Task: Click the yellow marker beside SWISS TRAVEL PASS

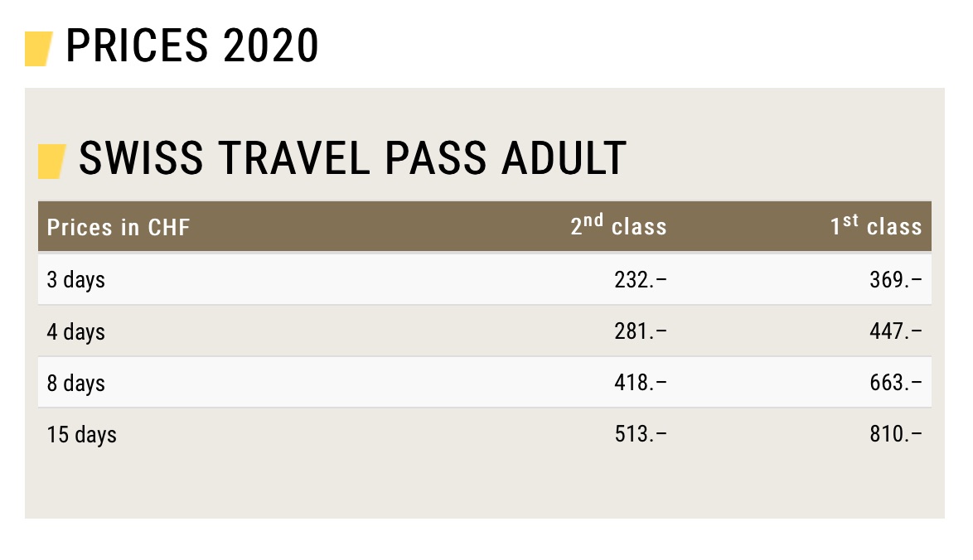Action: click(x=51, y=161)
